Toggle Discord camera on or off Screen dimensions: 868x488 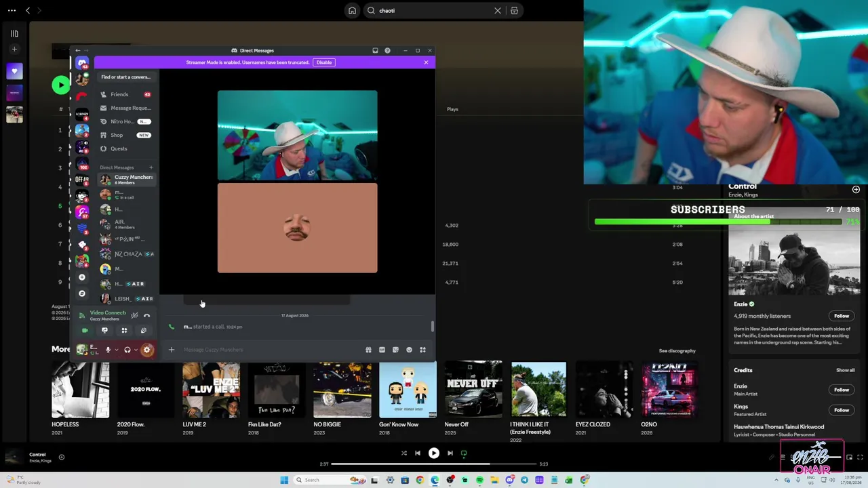[85, 331]
